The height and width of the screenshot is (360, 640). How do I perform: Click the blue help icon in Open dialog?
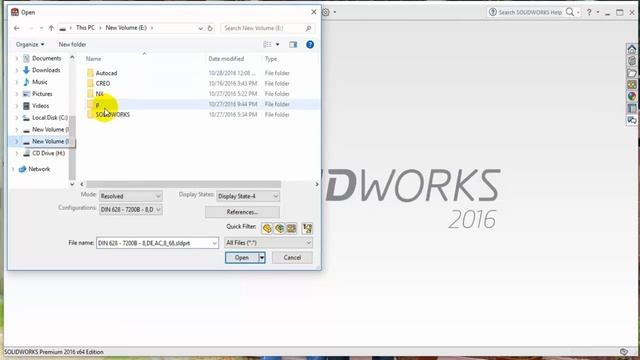click(x=310, y=44)
